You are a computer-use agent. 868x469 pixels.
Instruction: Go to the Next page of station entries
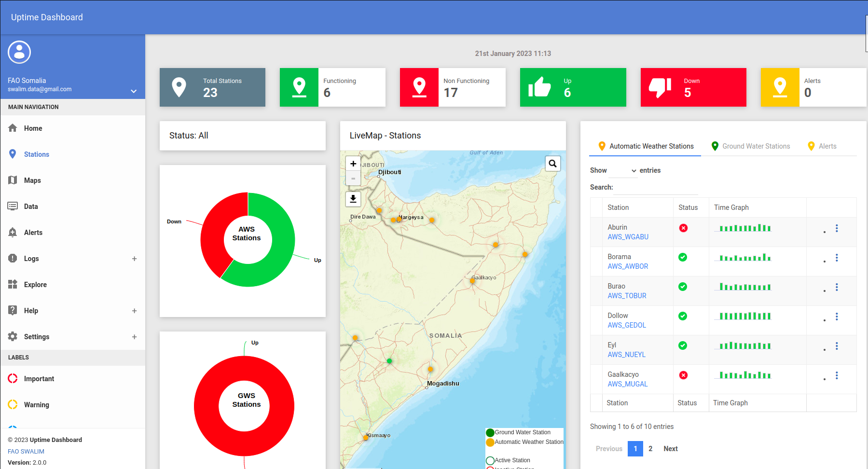pos(670,449)
